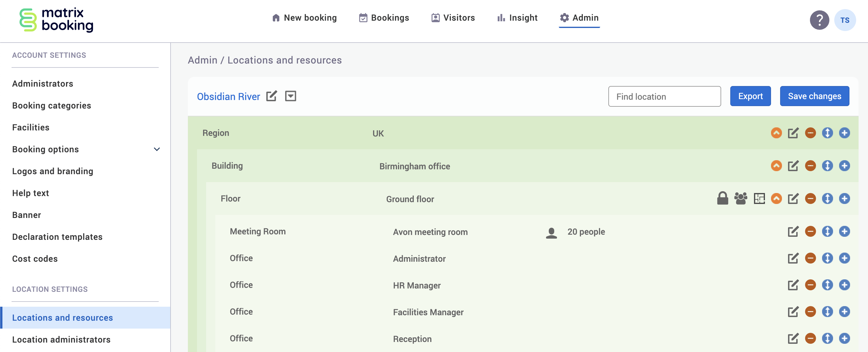Screen dimensions: 868x352
Task: Expand the Booking options submenu
Action: [x=157, y=149]
